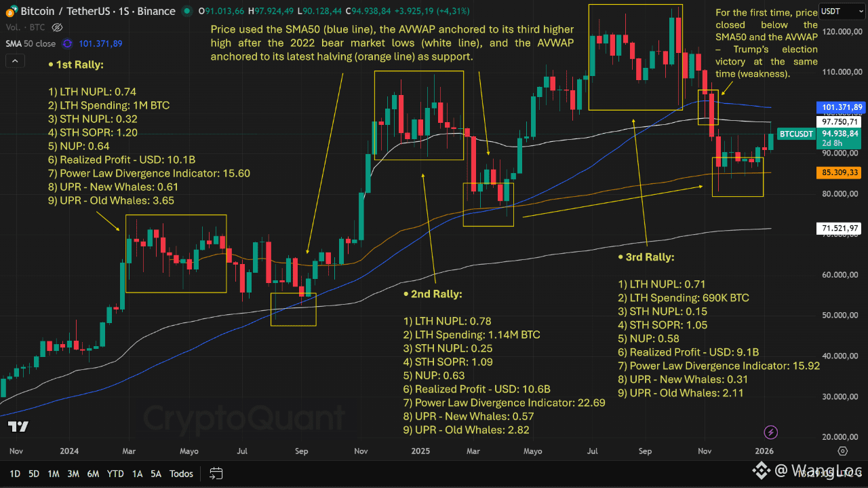
Task: Click the 120.000,00 price scale value
Action: 842,31
